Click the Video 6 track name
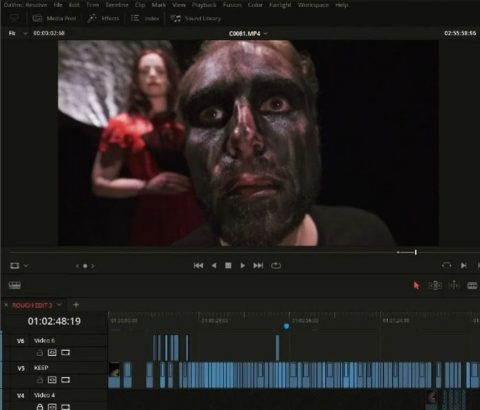 tap(44, 341)
